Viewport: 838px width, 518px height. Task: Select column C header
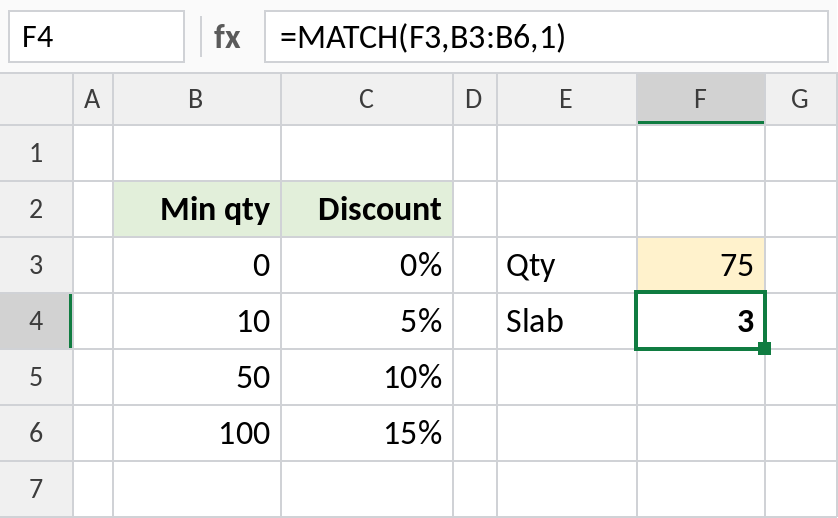(x=367, y=99)
